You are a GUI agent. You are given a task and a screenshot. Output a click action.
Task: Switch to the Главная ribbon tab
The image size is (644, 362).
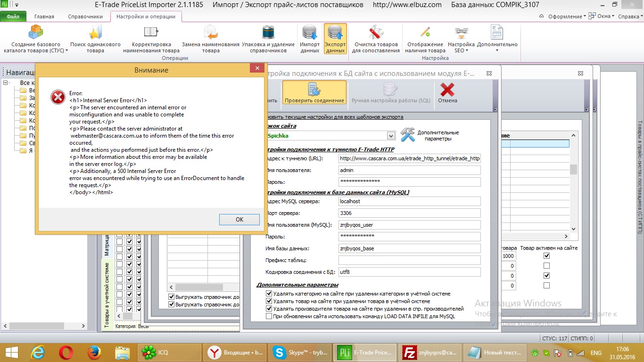[44, 16]
